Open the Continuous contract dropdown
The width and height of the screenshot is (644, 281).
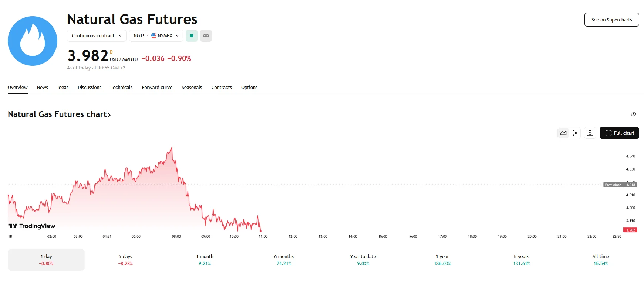pyautogui.click(x=97, y=35)
